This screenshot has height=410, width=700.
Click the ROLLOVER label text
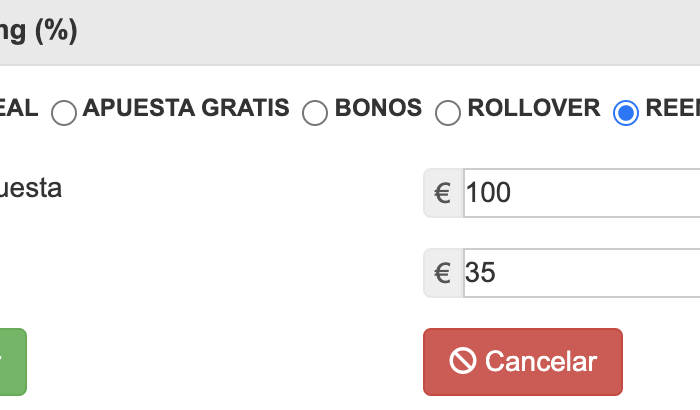click(534, 108)
